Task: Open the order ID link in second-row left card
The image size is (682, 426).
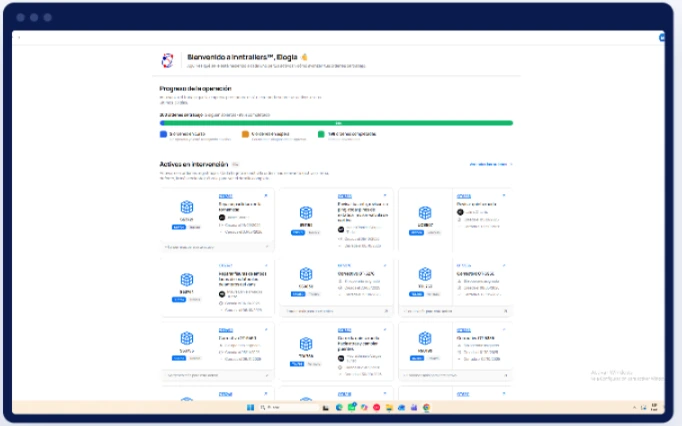Action: click(225, 265)
